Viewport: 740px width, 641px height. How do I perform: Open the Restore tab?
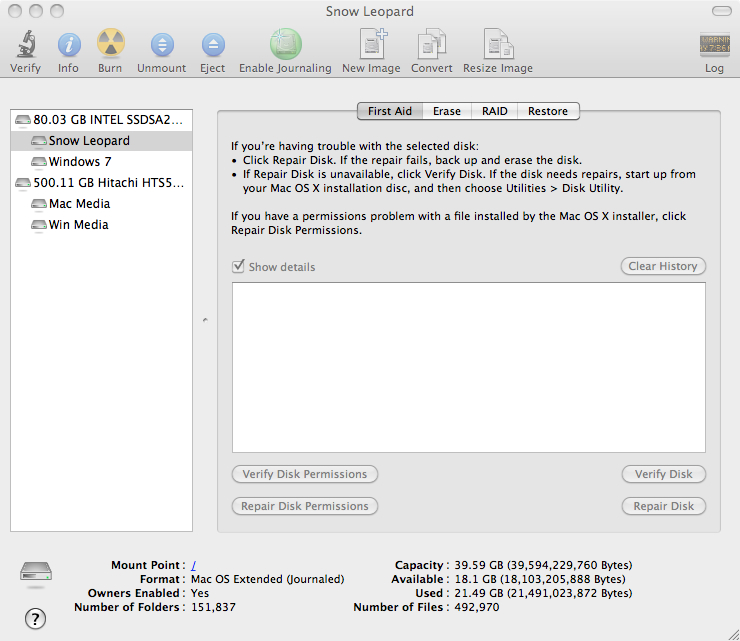click(x=548, y=111)
